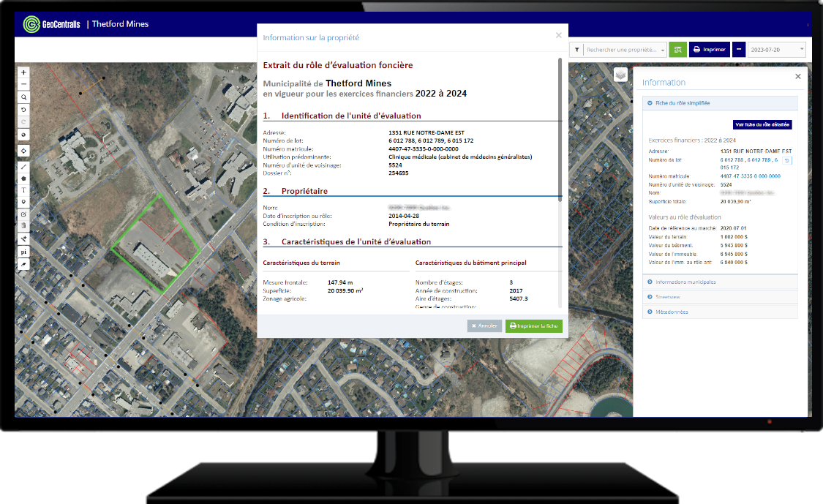Screen dimensions: 823x504
Task: Go forward to next map view
Action: click(23, 122)
